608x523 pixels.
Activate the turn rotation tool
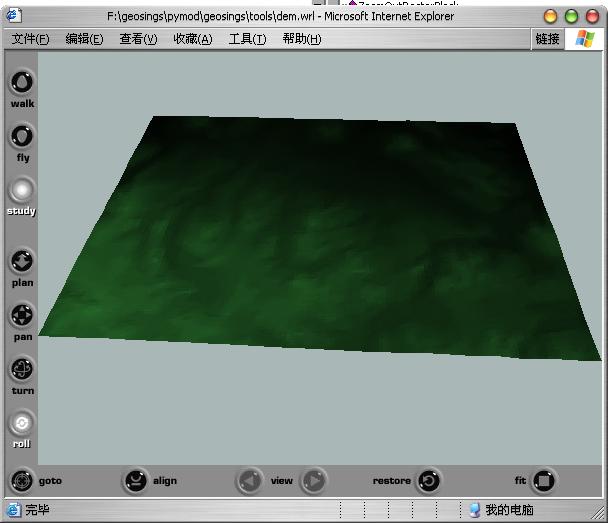pyautogui.click(x=22, y=370)
